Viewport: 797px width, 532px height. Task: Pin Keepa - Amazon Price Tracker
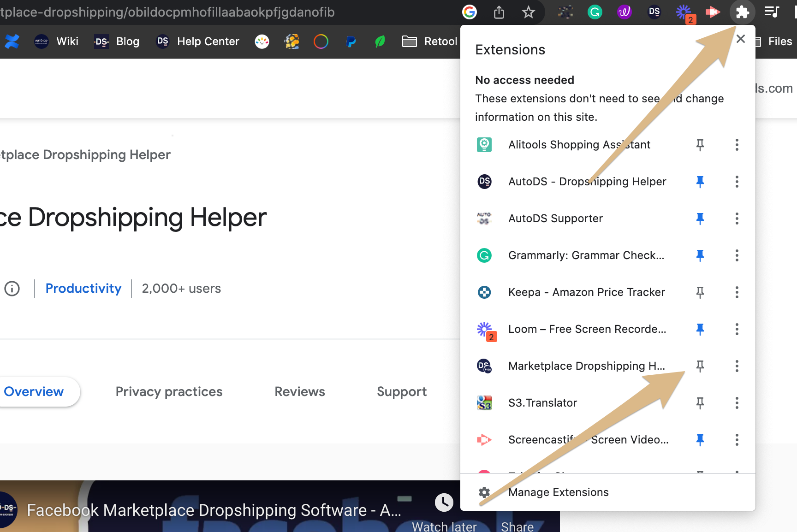click(x=700, y=292)
